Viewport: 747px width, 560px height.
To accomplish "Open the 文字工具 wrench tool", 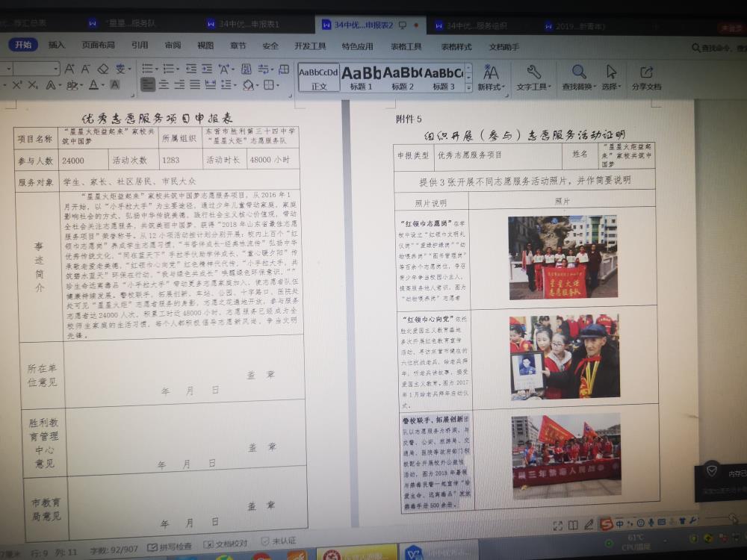I will coord(533,78).
